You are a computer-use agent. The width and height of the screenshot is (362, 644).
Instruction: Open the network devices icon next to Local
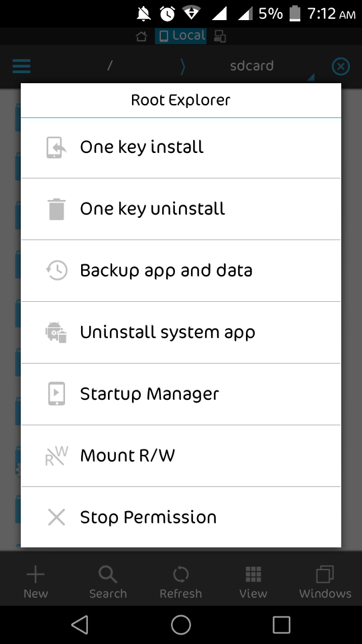[220, 36]
